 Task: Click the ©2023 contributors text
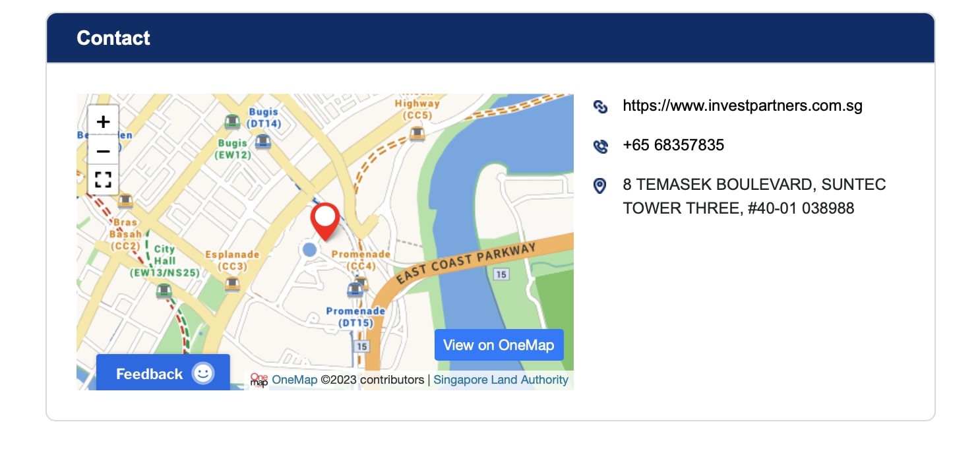click(373, 380)
